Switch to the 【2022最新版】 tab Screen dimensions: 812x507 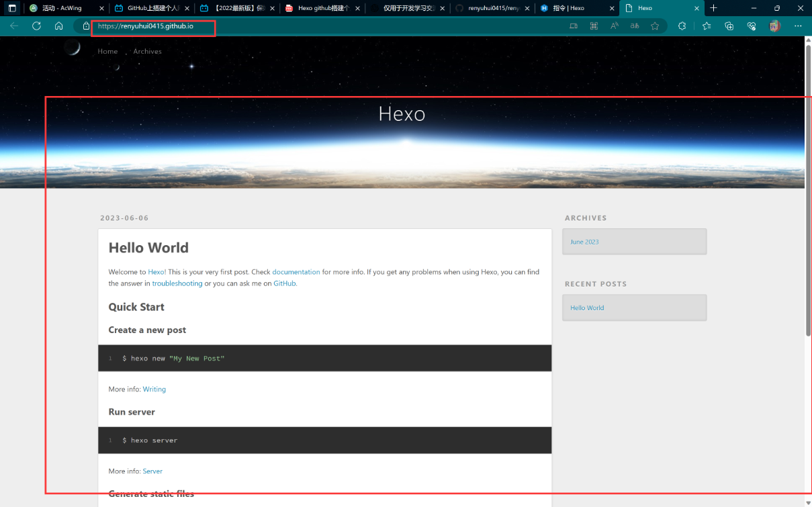point(237,8)
